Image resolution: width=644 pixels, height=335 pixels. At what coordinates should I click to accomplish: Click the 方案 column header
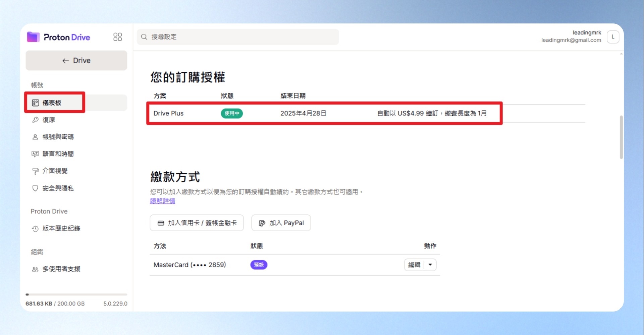[x=160, y=96]
